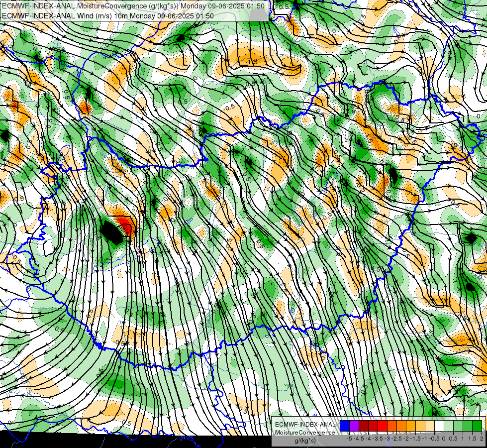Click the Wind (m/s) 10m title line
The height and width of the screenshot is (448, 487).
(x=108, y=15)
